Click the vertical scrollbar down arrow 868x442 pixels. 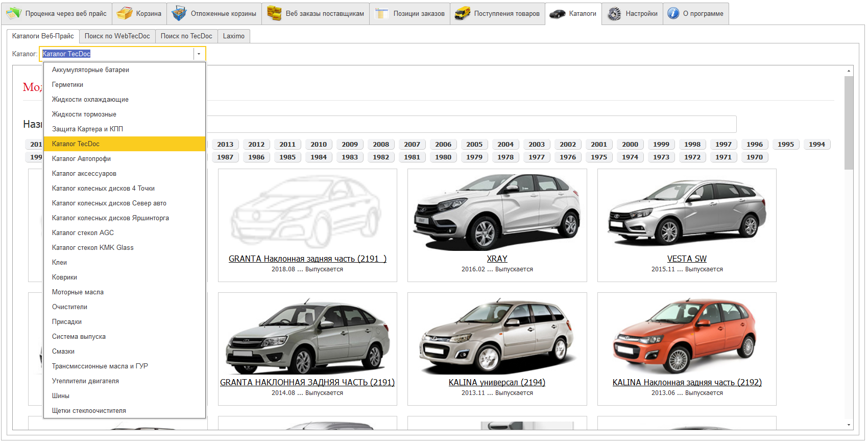coord(849,425)
